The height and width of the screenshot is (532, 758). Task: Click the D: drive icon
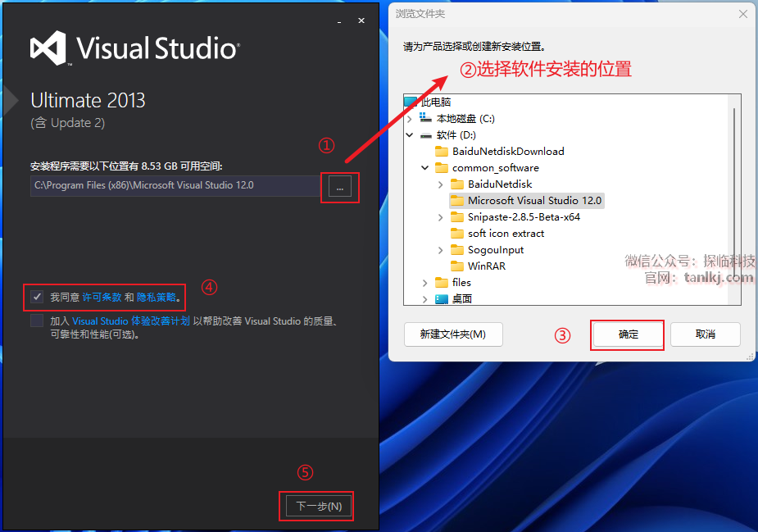(425, 135)
